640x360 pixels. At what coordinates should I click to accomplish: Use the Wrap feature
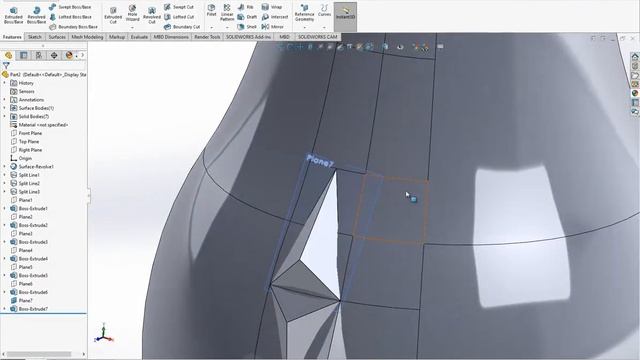tap(272, 7)
